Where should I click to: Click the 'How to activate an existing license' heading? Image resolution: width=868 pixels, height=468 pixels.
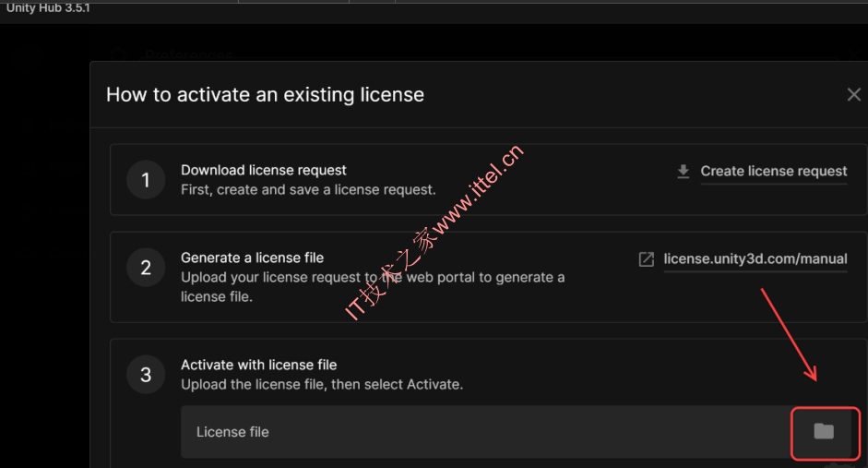265,95
